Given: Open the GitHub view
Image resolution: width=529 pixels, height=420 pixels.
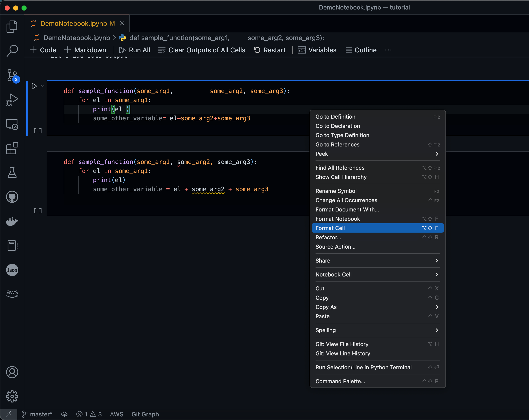Looking at the screenshot, I should coord(12,197).
